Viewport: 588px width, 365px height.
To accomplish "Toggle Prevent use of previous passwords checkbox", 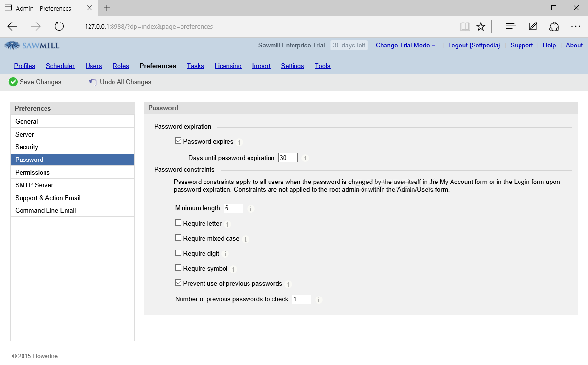I will tap(178, 283).
